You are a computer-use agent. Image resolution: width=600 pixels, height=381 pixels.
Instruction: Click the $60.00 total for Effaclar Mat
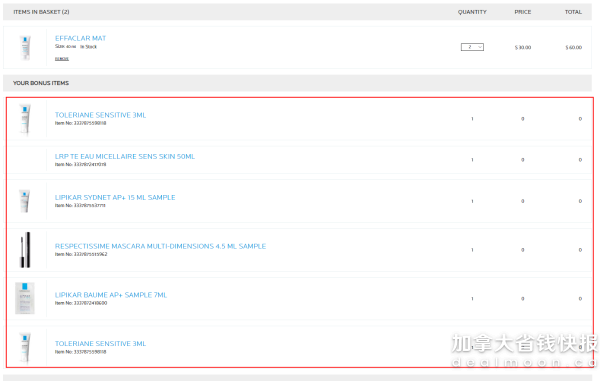click(x=574, y=47)
